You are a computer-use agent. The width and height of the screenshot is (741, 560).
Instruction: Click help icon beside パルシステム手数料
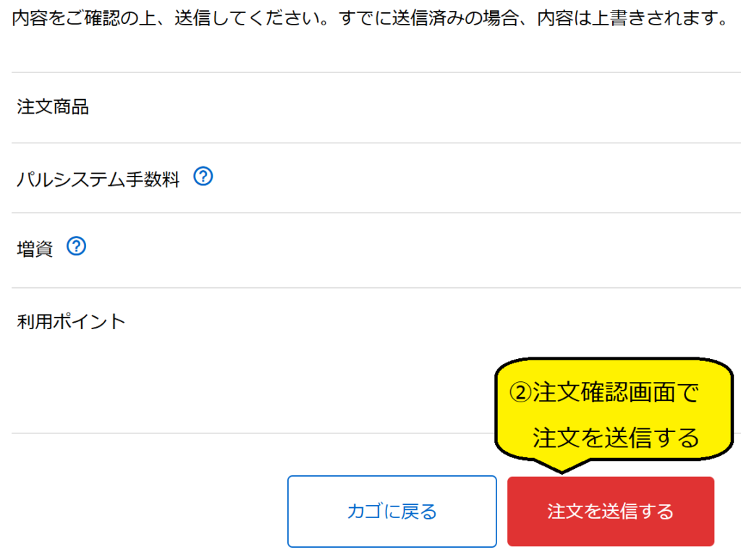204,177
